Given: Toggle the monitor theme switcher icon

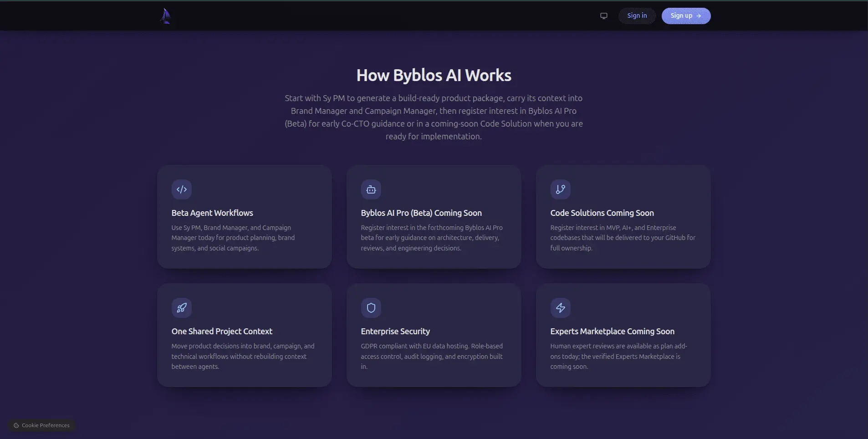Looking at the screenshot, I should (x=604, y=16).
